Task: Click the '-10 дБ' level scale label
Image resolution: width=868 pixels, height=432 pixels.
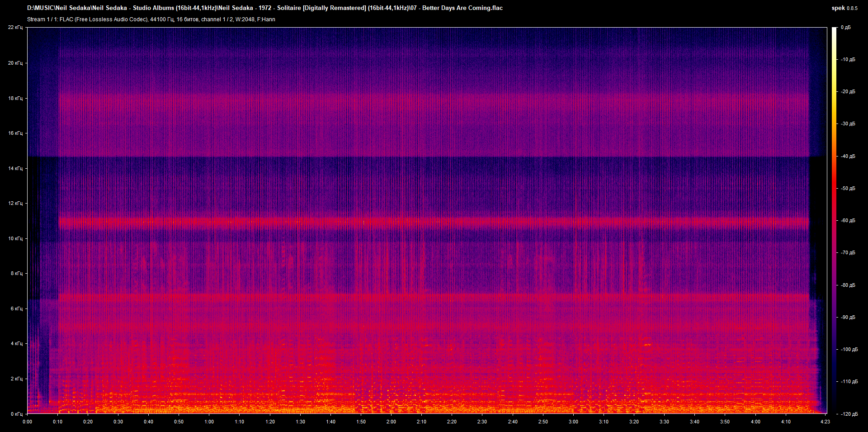Action: [848, 60]
